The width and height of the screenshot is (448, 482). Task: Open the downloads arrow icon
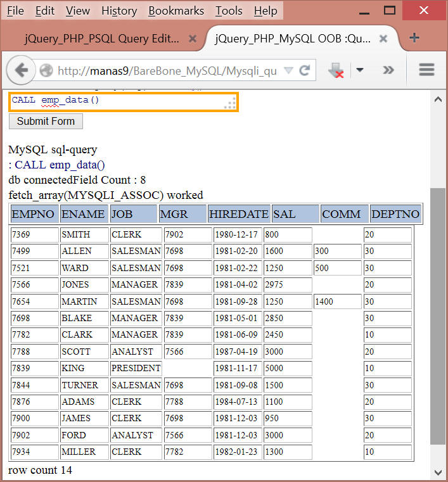(x=336, y=70)
